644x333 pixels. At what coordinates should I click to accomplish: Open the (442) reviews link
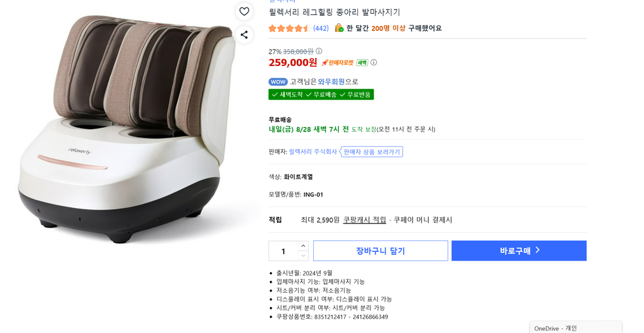click(321, 28)
